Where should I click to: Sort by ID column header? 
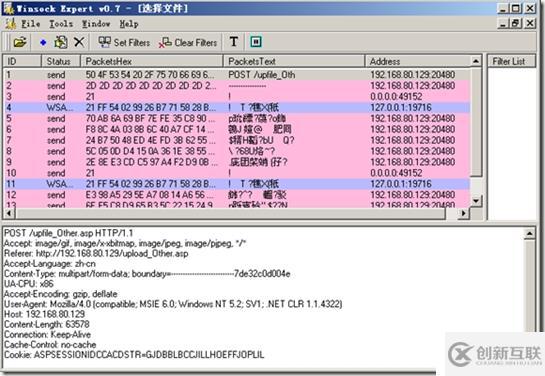point(22,62)
